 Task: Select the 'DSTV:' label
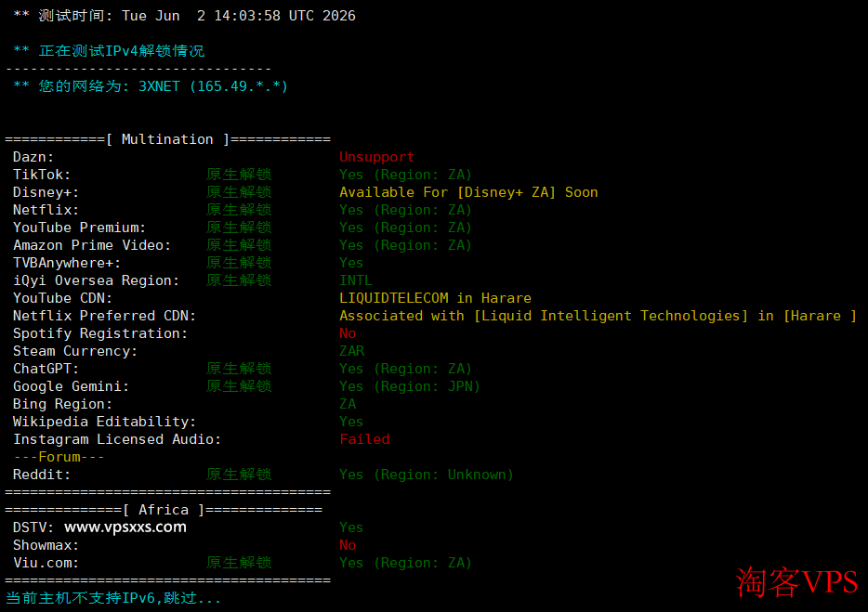click(x=33, y=527)
